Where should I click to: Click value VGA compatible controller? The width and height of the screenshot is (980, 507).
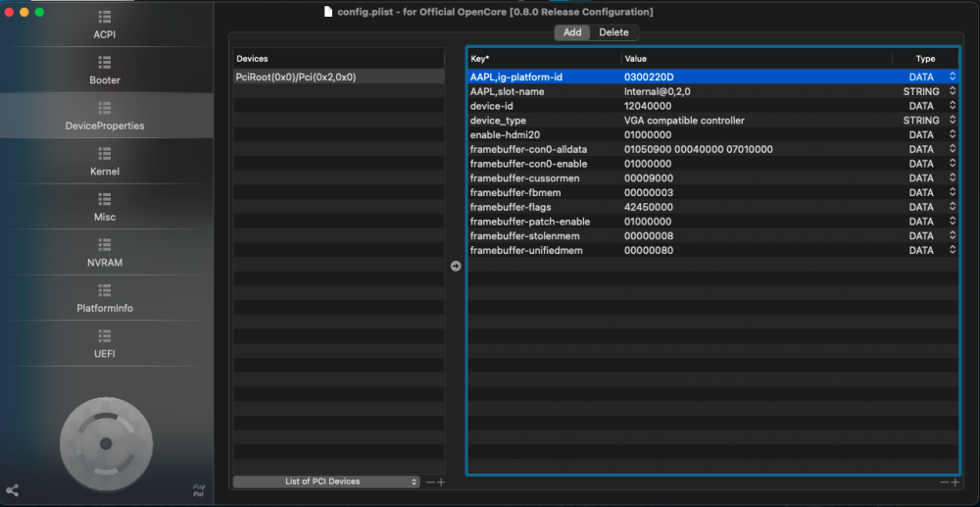[684, 120]
